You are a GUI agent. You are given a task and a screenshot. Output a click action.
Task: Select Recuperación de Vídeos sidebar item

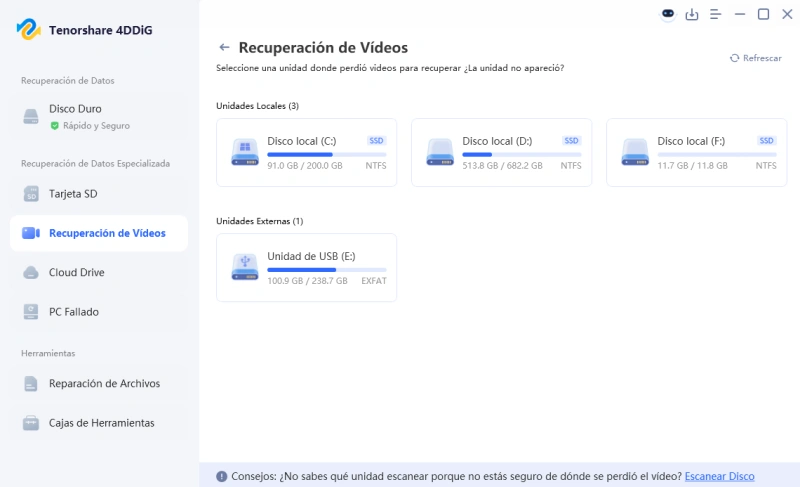(x=99, y=233)
